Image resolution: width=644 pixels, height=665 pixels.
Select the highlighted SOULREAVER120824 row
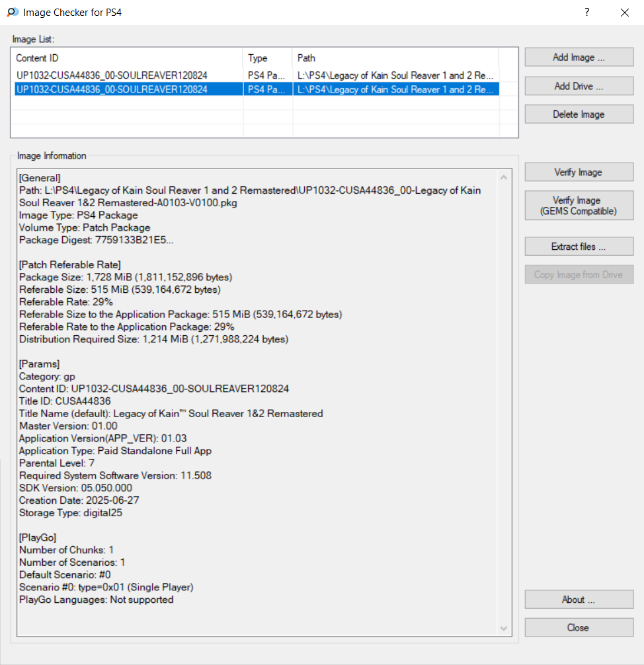click(257, 89)
